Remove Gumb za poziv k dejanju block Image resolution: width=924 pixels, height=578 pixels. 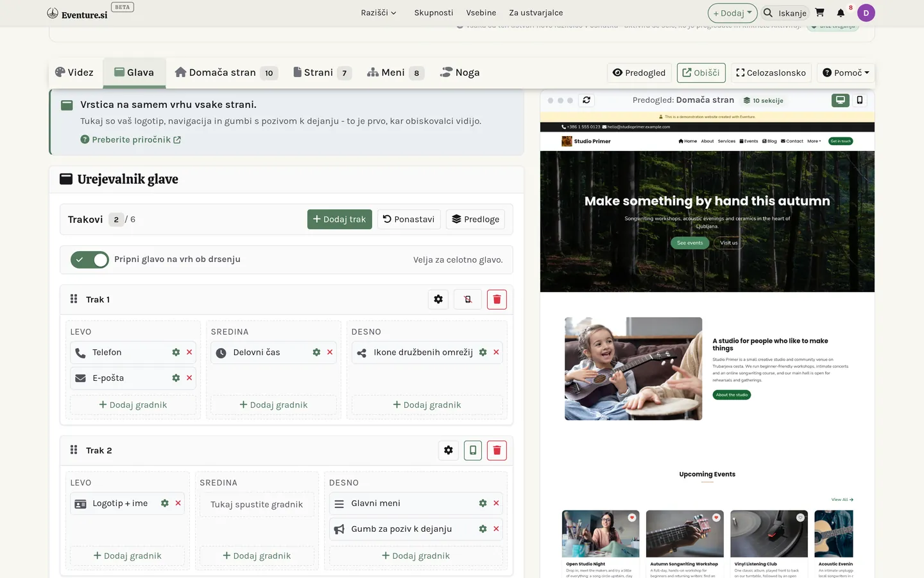coord(496,529)
